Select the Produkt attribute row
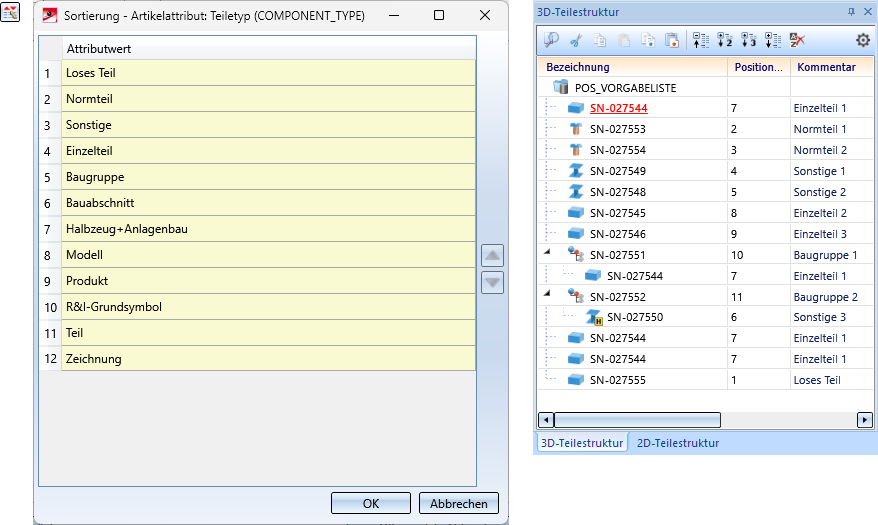878x525 pixels. click(x=269, y=281)
